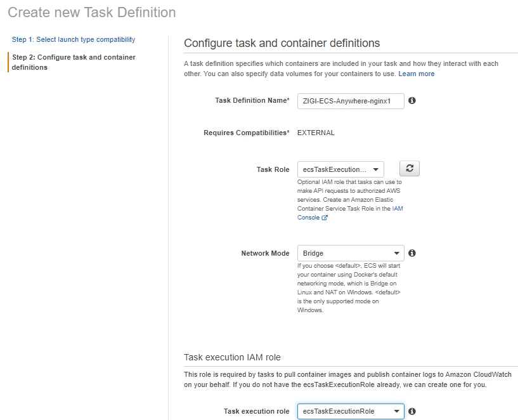518x420 pixels.
Task: Open the Task Role dropdown
Action: 340,169
